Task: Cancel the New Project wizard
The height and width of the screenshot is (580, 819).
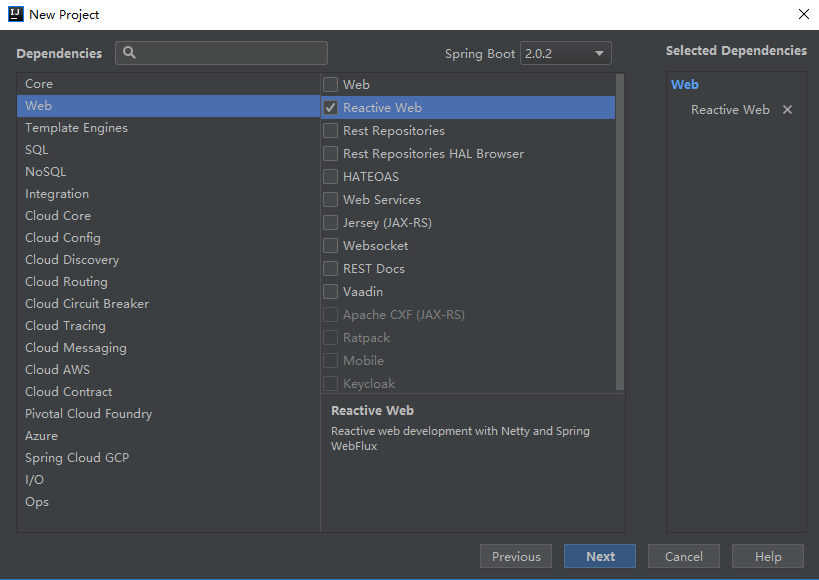Action: 684,556
